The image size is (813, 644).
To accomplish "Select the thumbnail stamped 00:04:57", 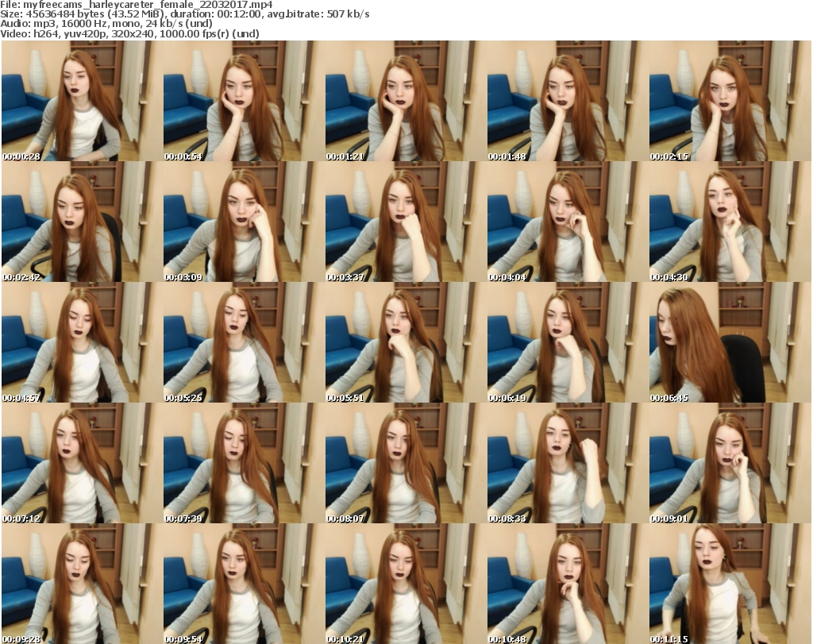I will coord(82,342).
